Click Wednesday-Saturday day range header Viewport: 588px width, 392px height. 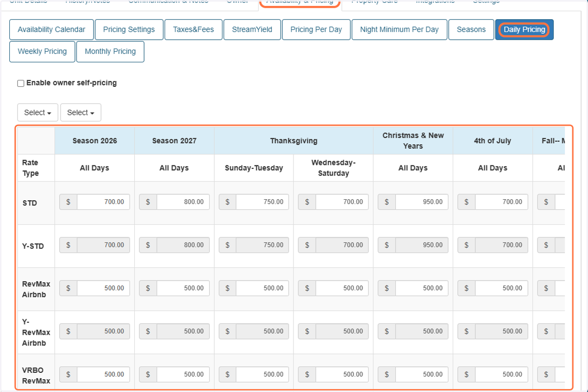tap(333, 168)
